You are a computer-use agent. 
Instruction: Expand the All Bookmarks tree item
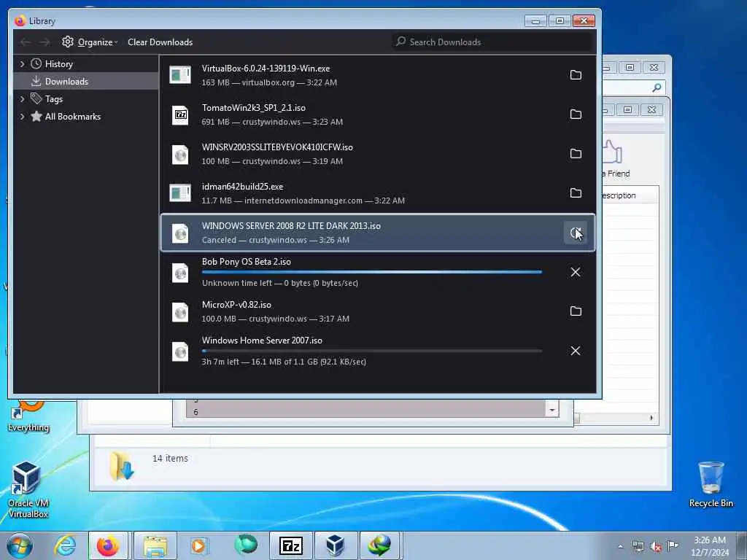point(22,117)
